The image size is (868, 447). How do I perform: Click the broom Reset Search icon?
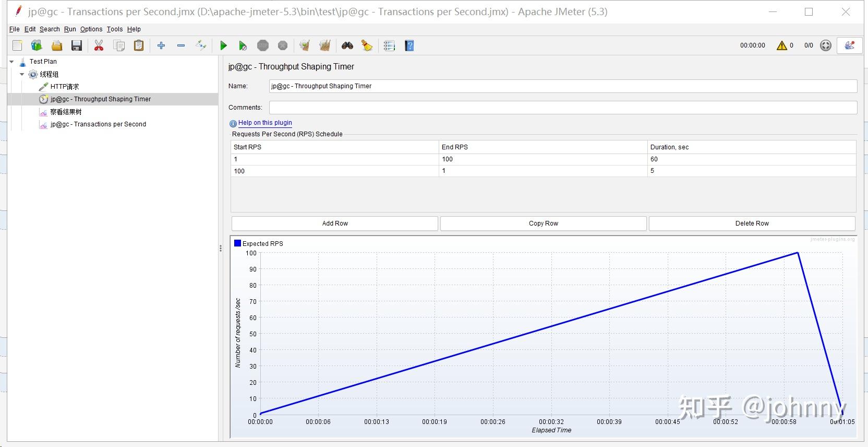coord(367,46)
